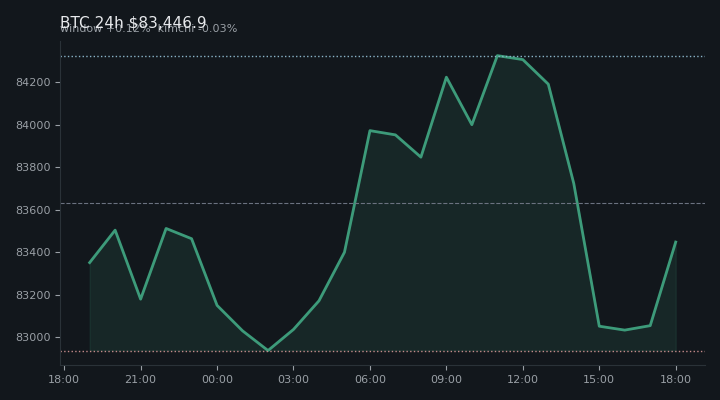Select the 83600 price axis label
This screenshot has height=400, width=720.
tap(33, 210)
